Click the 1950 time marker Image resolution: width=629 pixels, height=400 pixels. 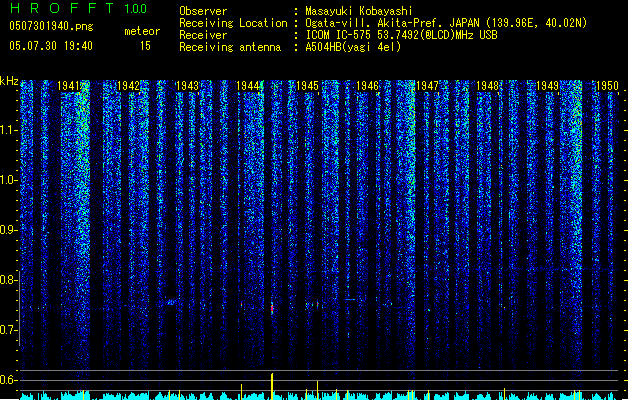[x=607, y=86]
